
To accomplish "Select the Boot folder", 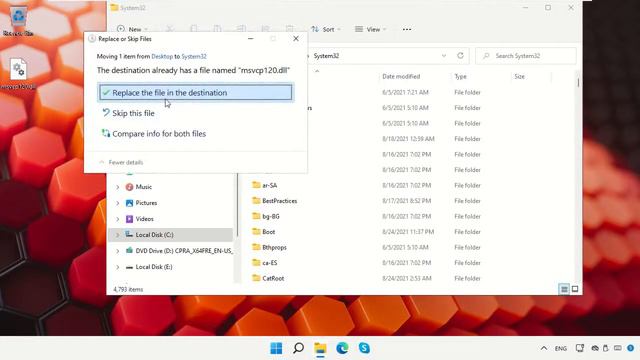I will [264, 232].
